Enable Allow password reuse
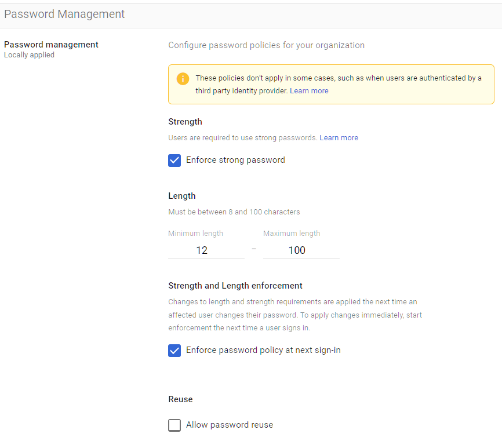This screenshot has height=448, width=502. (x=174, y=425)
